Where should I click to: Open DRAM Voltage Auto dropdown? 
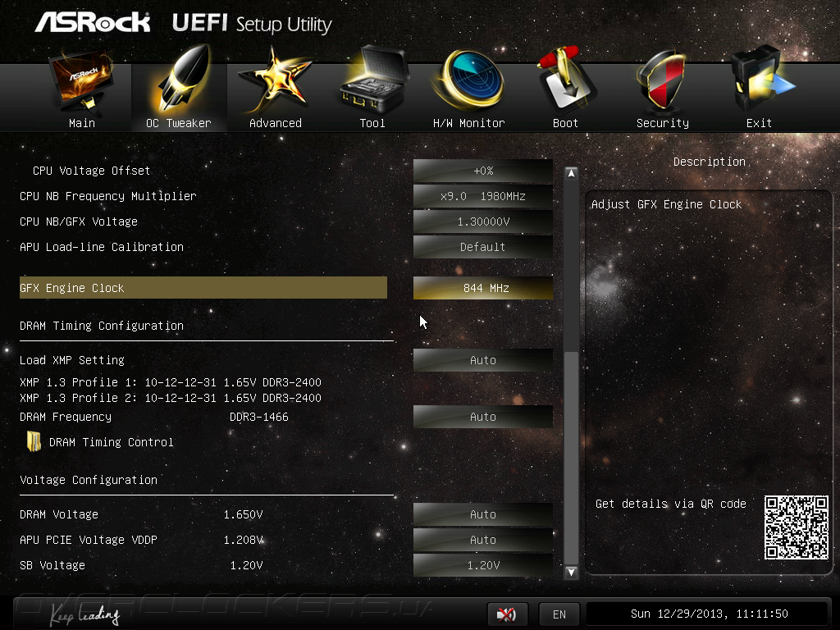tap(482, 514)
